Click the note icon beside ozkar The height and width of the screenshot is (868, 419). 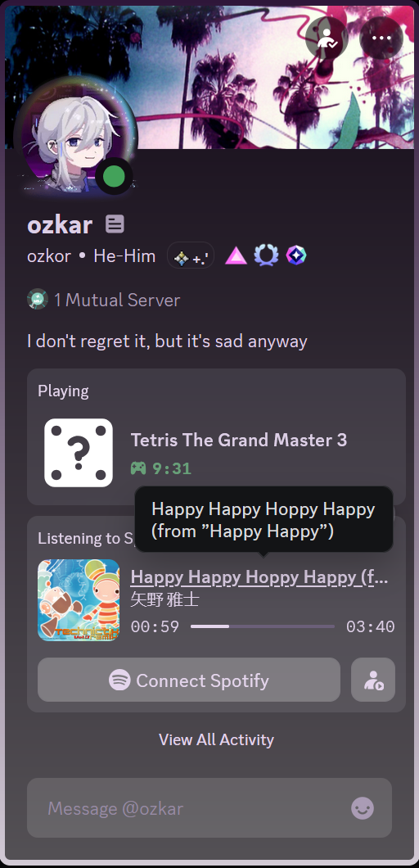coord(115,224)
